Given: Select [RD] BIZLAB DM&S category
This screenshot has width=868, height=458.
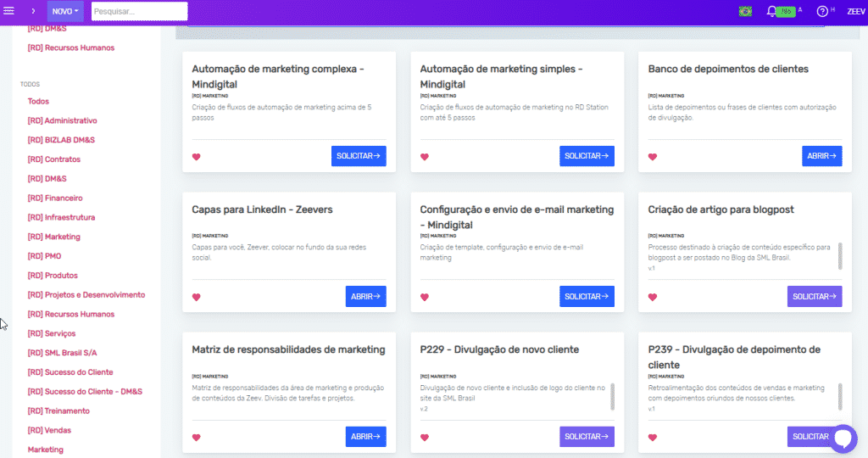Looking at the screenshot, I should [61, 140].
